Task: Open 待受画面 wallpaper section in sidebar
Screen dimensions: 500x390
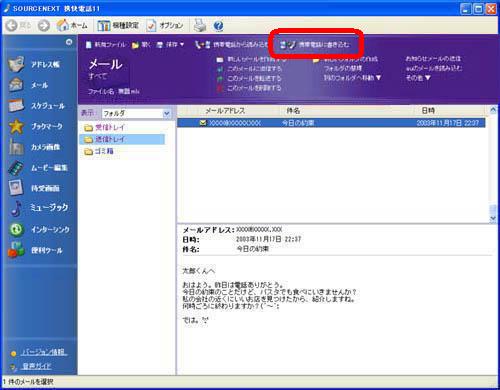Action: click(x=35, y=188)
